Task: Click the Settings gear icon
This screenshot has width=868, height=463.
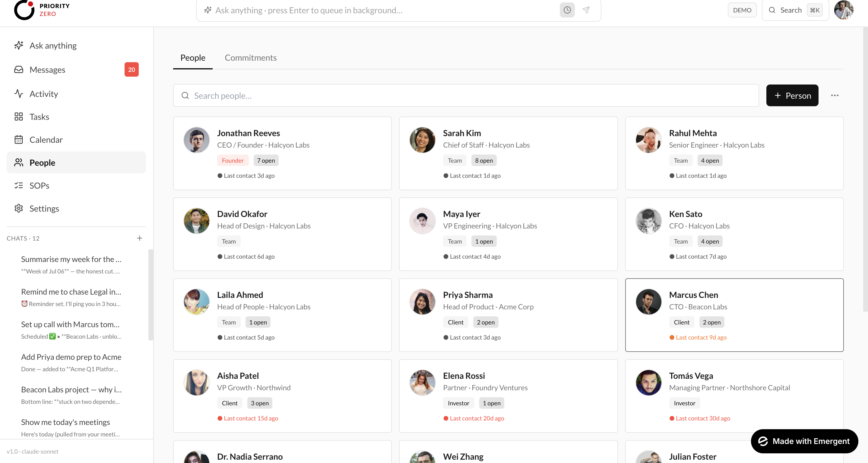Action: (19, 208)
